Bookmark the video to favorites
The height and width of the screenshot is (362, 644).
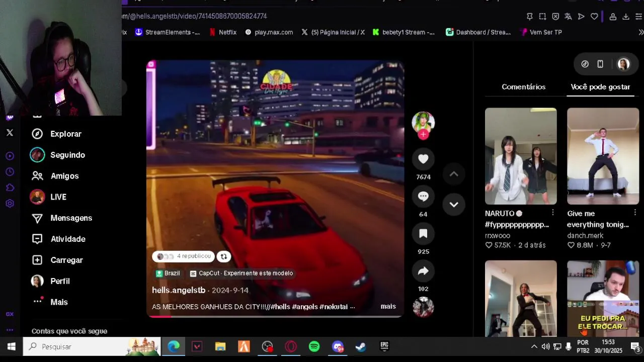423,233
